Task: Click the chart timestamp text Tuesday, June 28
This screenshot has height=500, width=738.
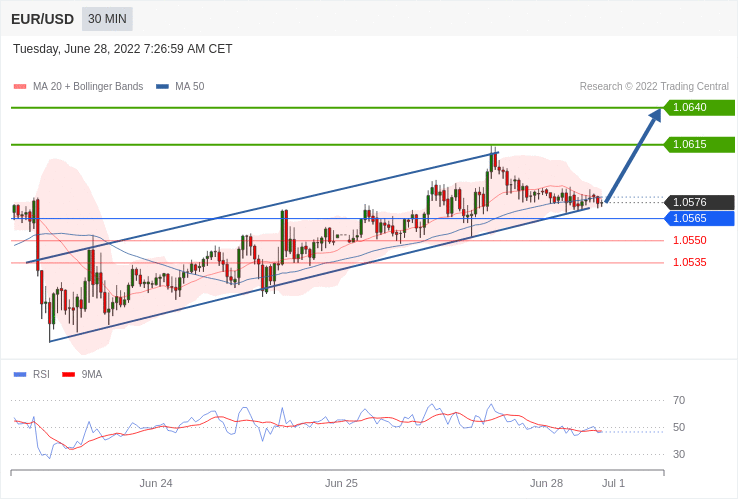Action: [122, 49]
